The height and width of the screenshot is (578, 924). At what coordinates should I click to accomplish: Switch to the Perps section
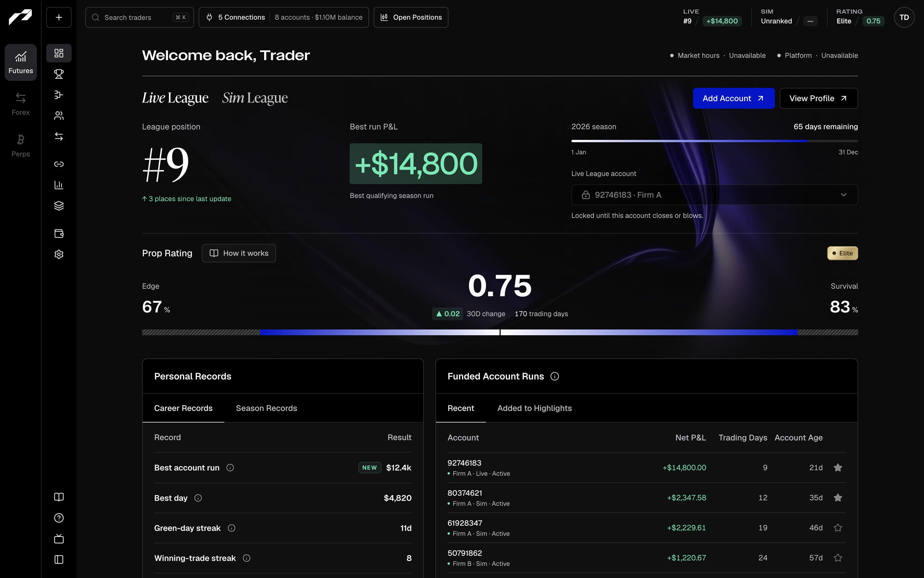21,146
